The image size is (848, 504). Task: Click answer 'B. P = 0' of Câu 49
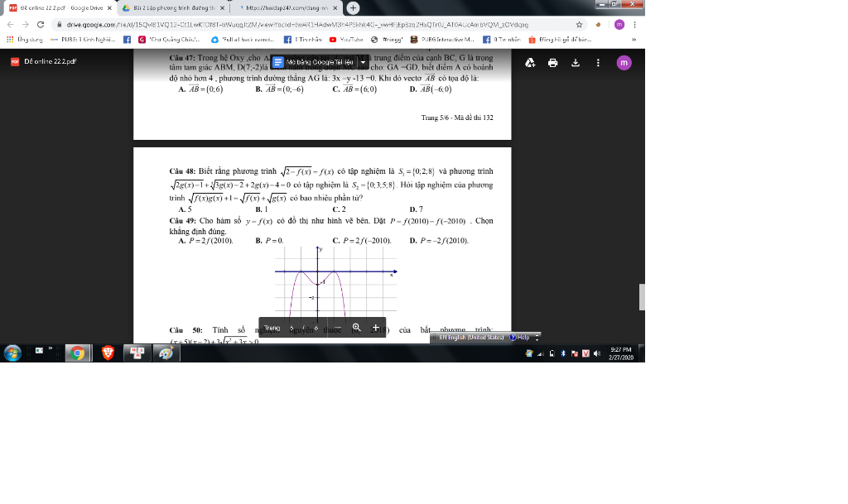[269, 240]
